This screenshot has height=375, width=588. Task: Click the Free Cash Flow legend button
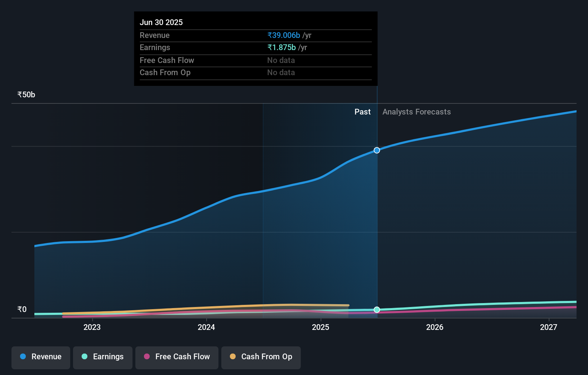coord(177,357)
